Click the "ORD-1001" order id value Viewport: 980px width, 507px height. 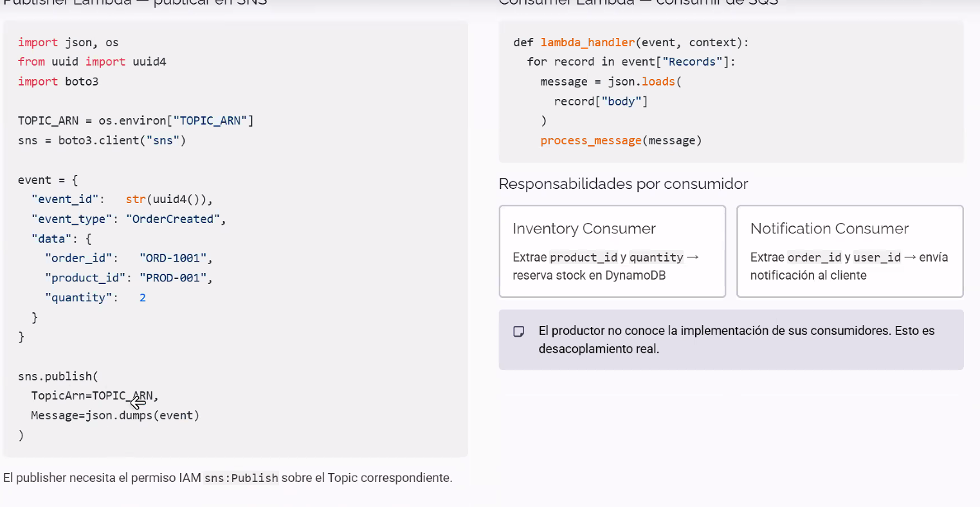(173, 258)
